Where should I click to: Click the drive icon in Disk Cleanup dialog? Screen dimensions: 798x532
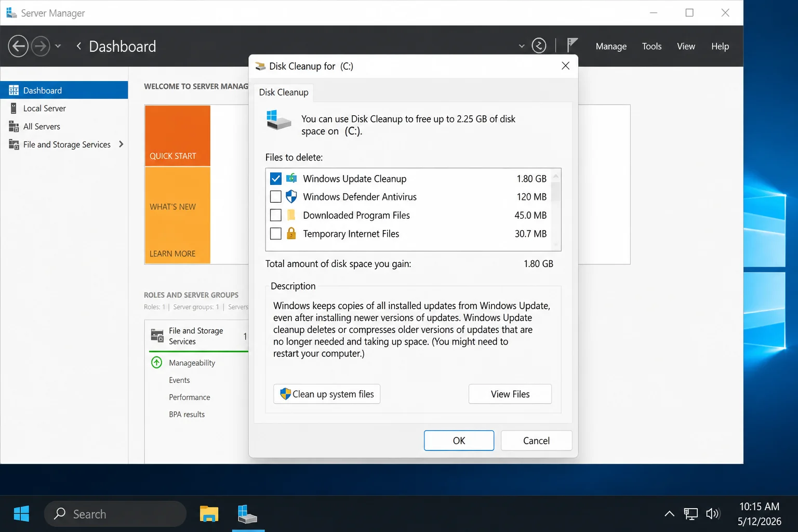(x=278, y=120)
